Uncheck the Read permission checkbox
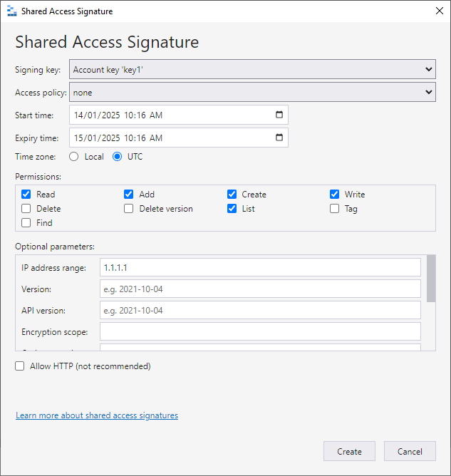451x476 pixels. 26,195
